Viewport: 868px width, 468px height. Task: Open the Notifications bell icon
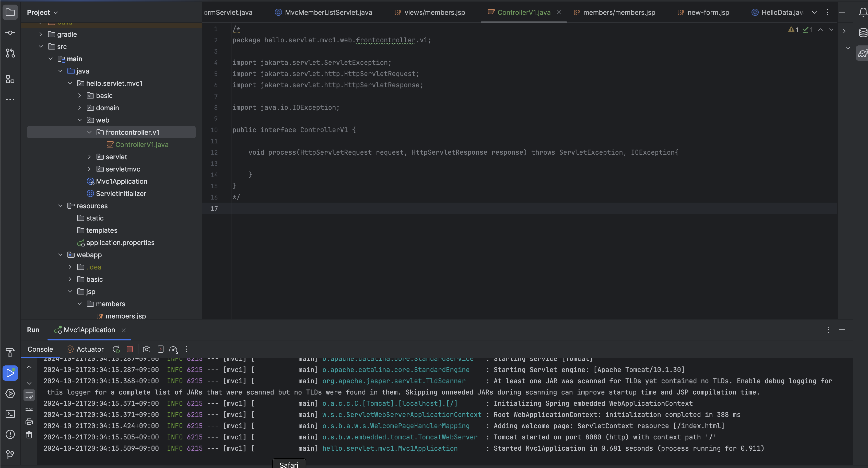click(863, 13)
